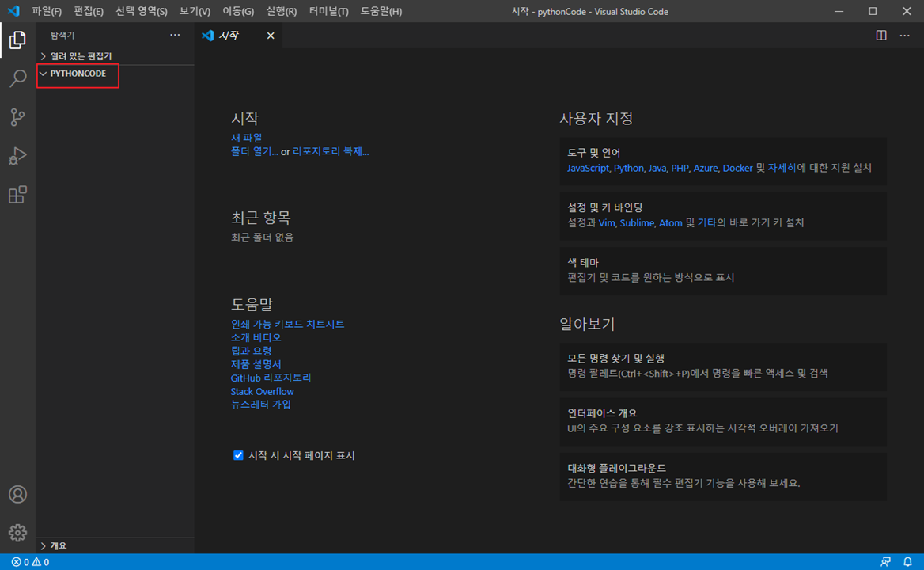Expand the 개요 outline section
The width and height of the screenshot is (924, 570).
pyautogui.click(x=115, y=545)
